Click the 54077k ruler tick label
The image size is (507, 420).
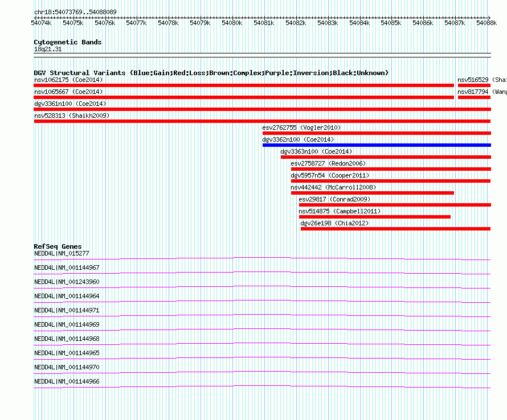point(136,23)
